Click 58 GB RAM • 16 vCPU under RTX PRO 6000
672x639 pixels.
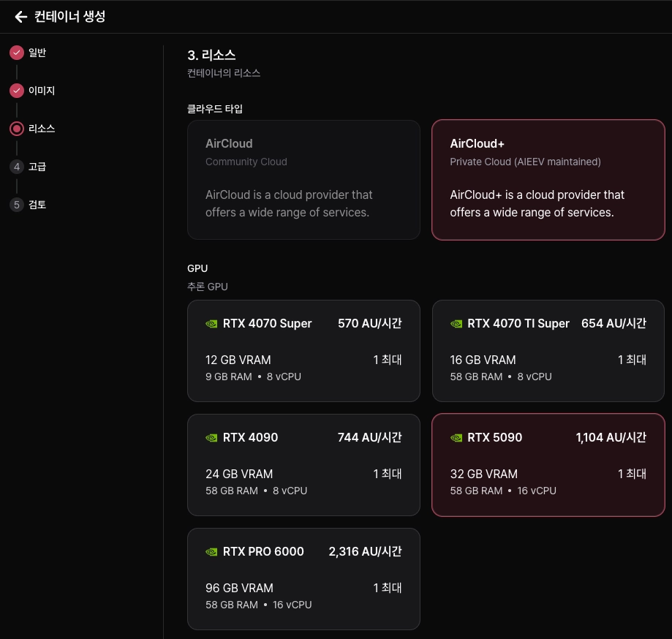(x=258, y=605)
